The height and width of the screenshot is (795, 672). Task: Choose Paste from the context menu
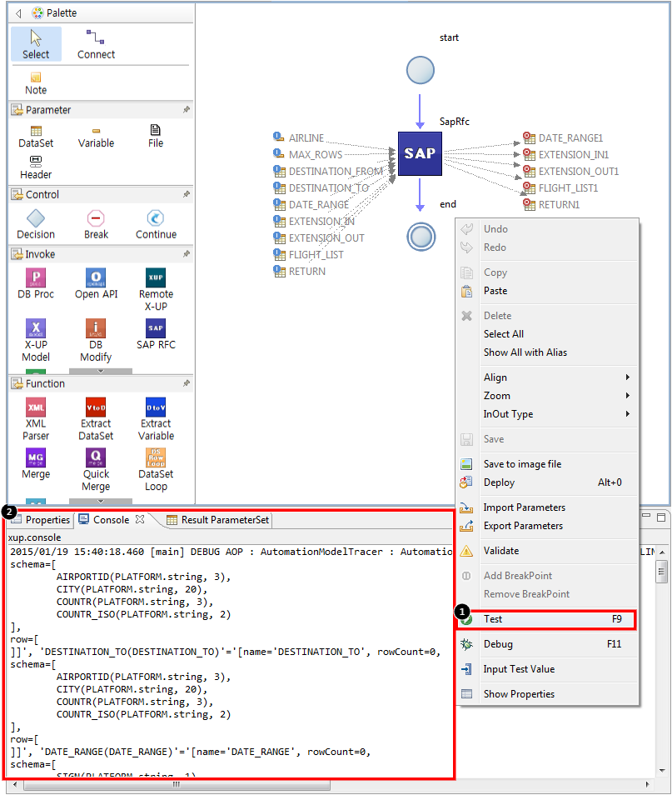pos(547,291)
